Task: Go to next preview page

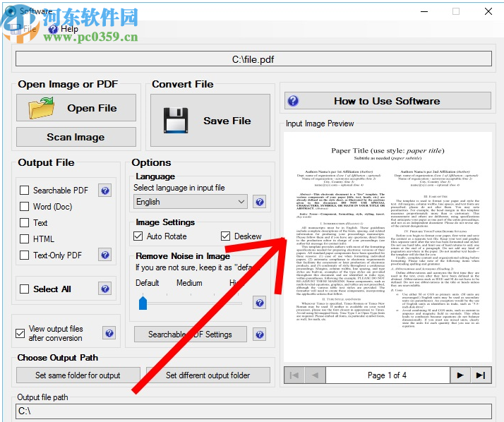Action: pos(460,375)
